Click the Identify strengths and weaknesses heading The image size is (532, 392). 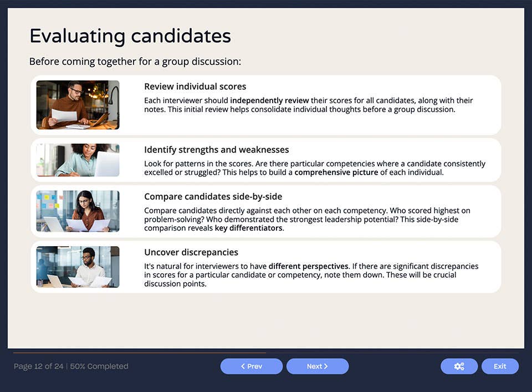(x=216, y=150)
